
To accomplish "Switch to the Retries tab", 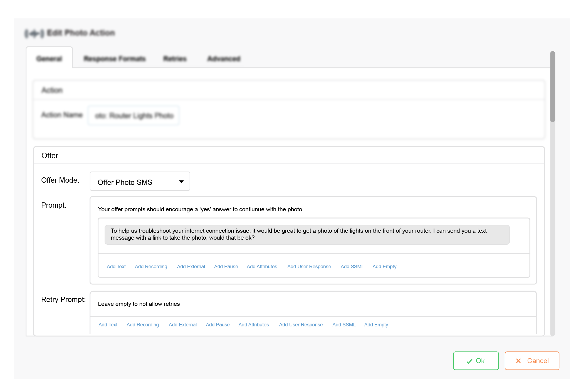I will [175, 59].
